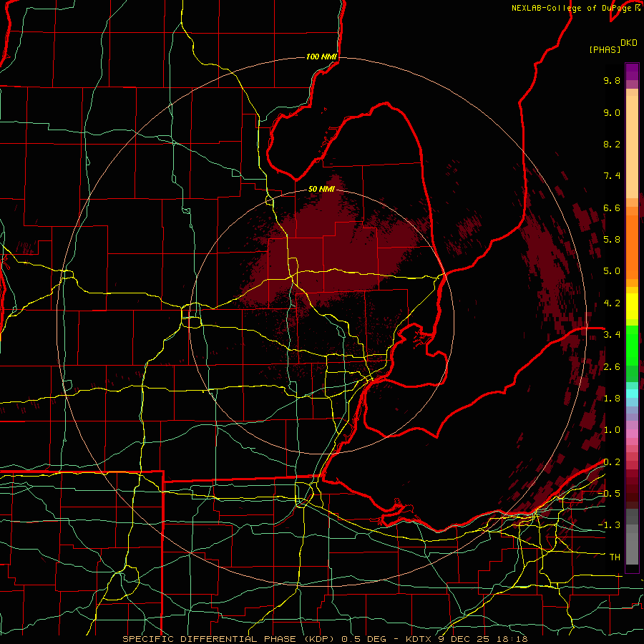Click the TH threshold label

615,557
